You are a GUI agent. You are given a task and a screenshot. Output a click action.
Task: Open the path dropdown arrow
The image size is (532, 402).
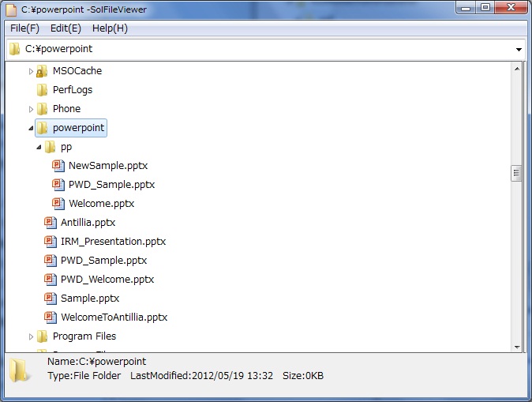519,50
